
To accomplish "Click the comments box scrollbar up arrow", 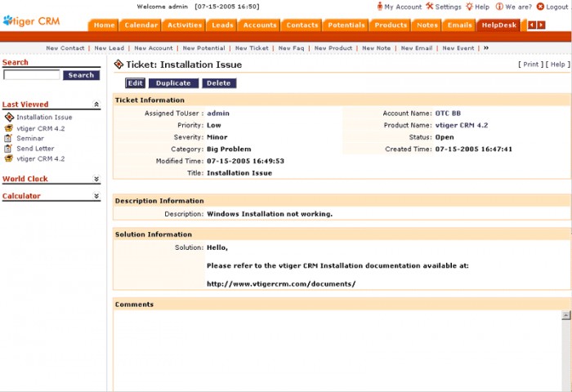I will pyautogui.click(x=565, y=315).
